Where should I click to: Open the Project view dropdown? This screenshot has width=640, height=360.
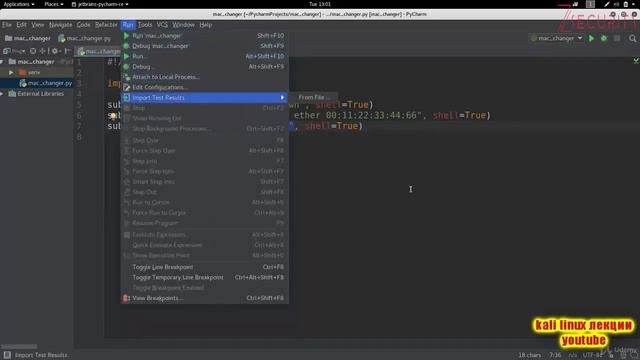pos(14,51)
